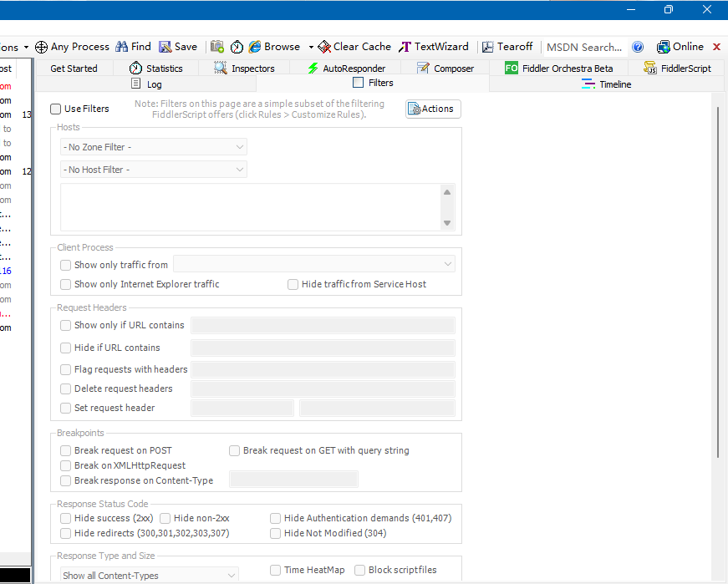The width and height of the screenshot is (728, 584).
Task: Click the Online network status icon
Action: pos(663,47)
